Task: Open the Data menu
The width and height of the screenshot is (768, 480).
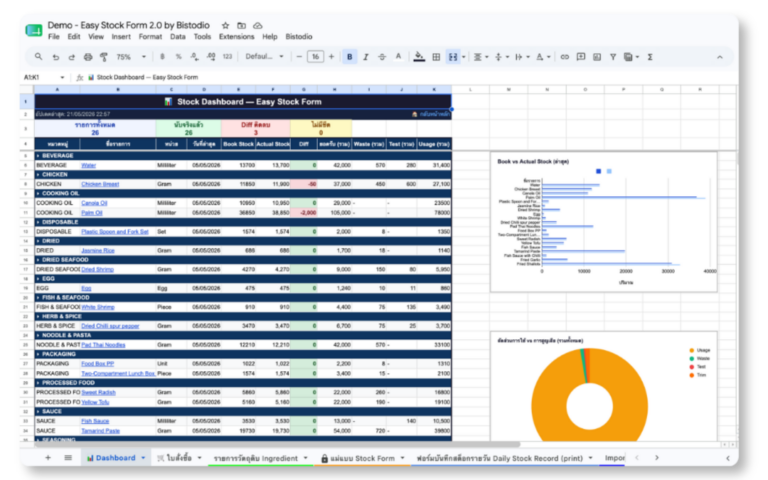Action: point(178,37)
